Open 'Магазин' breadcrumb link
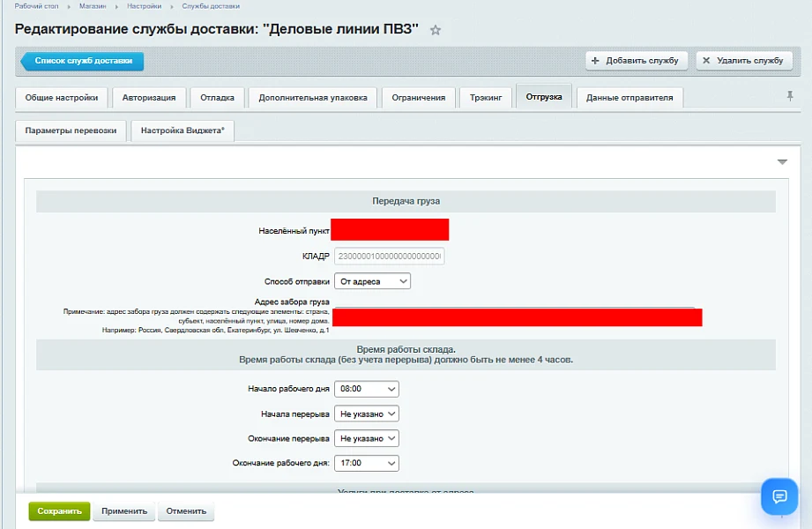 click(93, 6)
